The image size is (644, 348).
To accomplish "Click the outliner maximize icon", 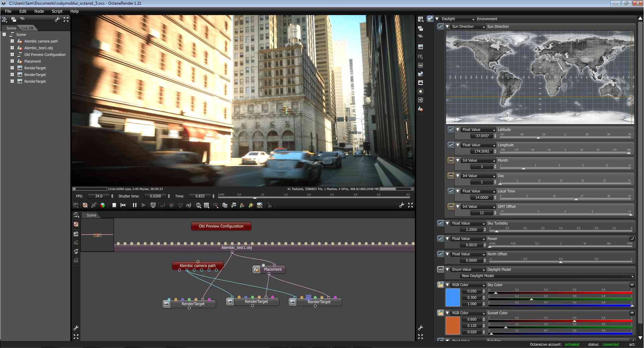I will click(66, 19).
